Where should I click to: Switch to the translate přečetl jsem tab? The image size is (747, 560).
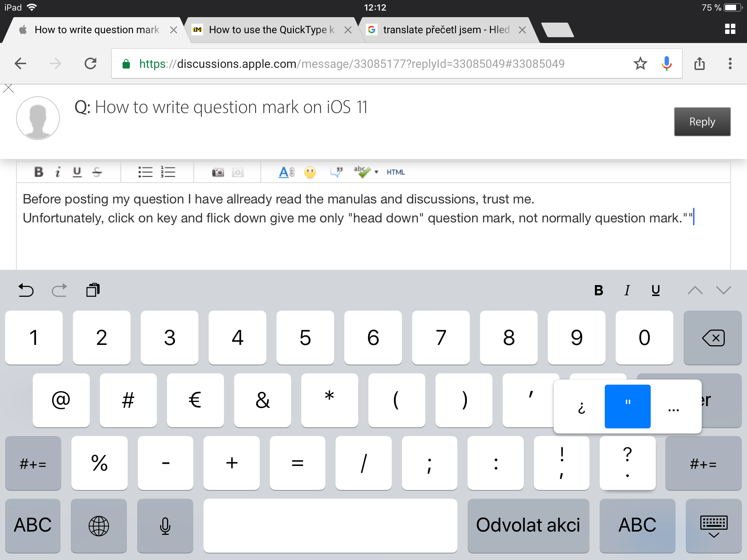click(445, 30)
